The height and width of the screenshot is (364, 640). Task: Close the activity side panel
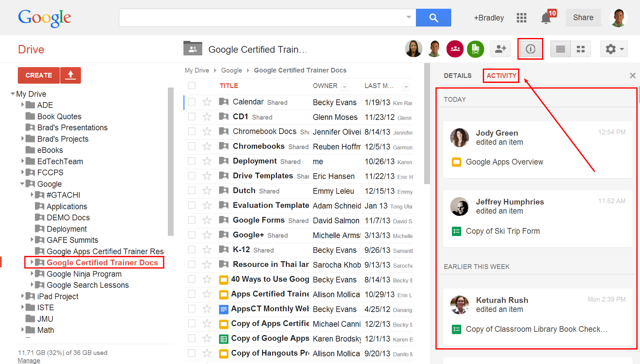pyautogui.click(x=632, y=76)
